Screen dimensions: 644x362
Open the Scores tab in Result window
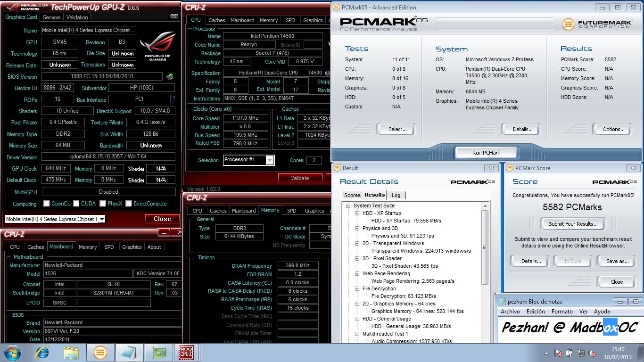click(x=352, y=195)
